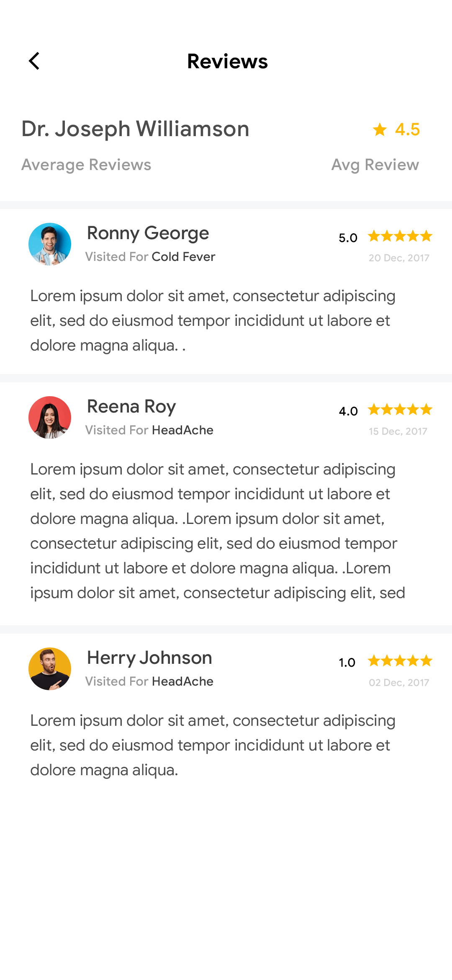
Task: Select the 4.5 rating value
Action: 407,130
